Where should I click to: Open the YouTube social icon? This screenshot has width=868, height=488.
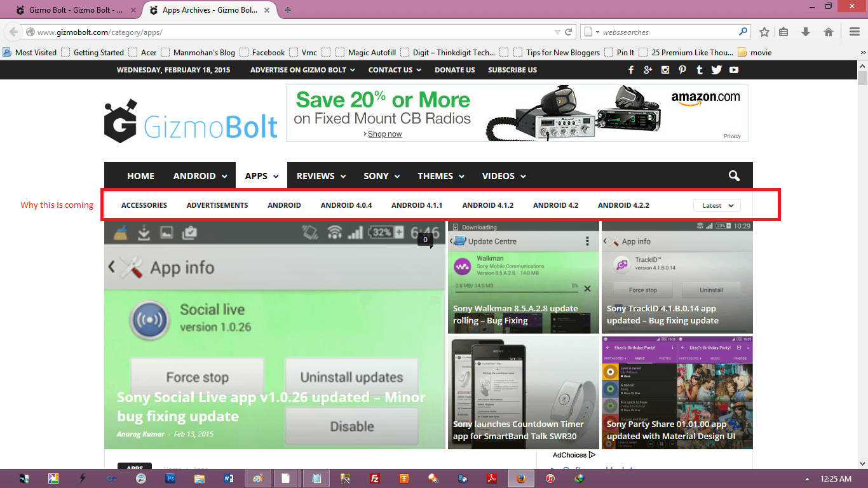[x=734, y=70]
